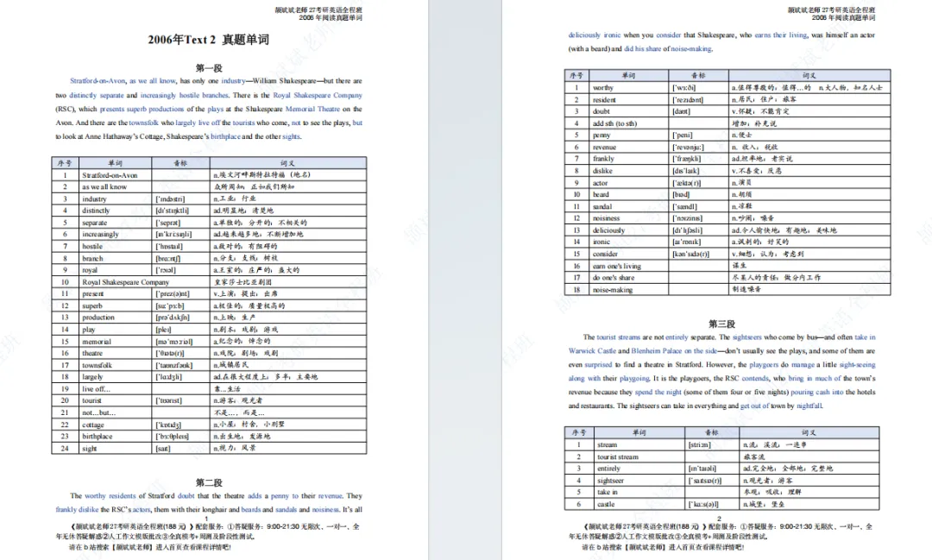This screenshot has width=932, height=560.
Task: Click right page footer line starting '请在b站搜索'
Action: (x=663, y=548)
